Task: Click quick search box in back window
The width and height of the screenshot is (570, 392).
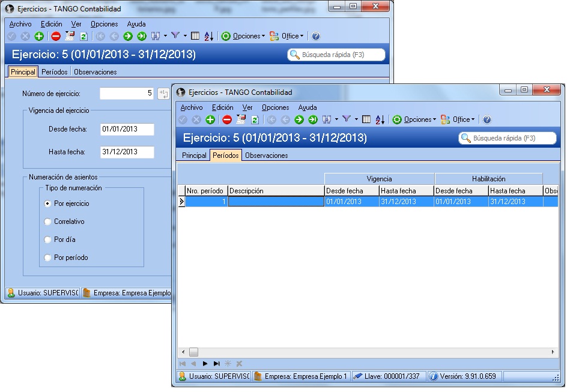Action: coord(336,55)
